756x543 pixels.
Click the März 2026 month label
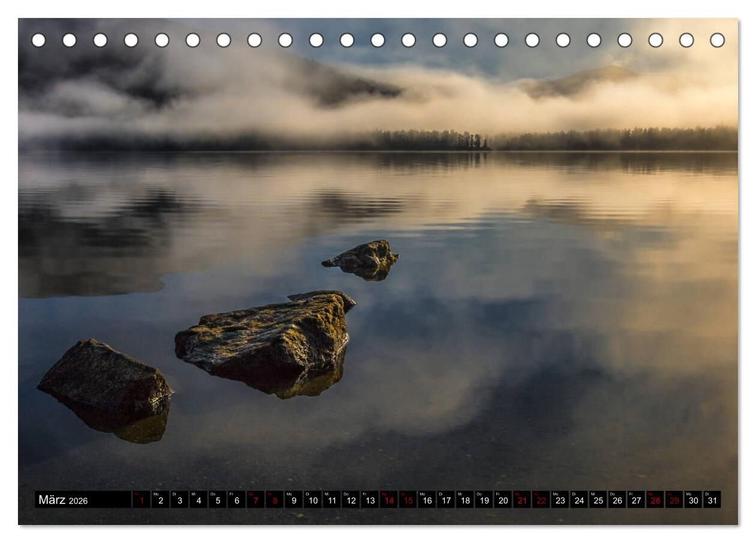click(x=63, y=500)
